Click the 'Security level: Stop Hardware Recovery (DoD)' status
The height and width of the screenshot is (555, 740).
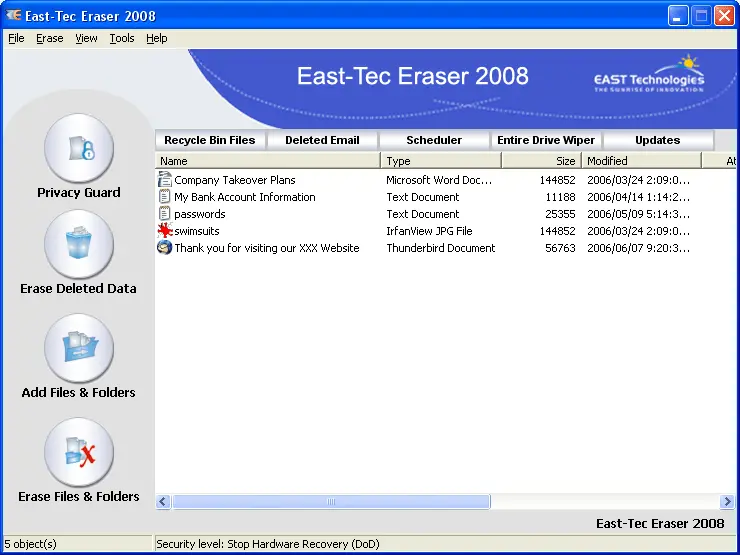coord(268,544)
